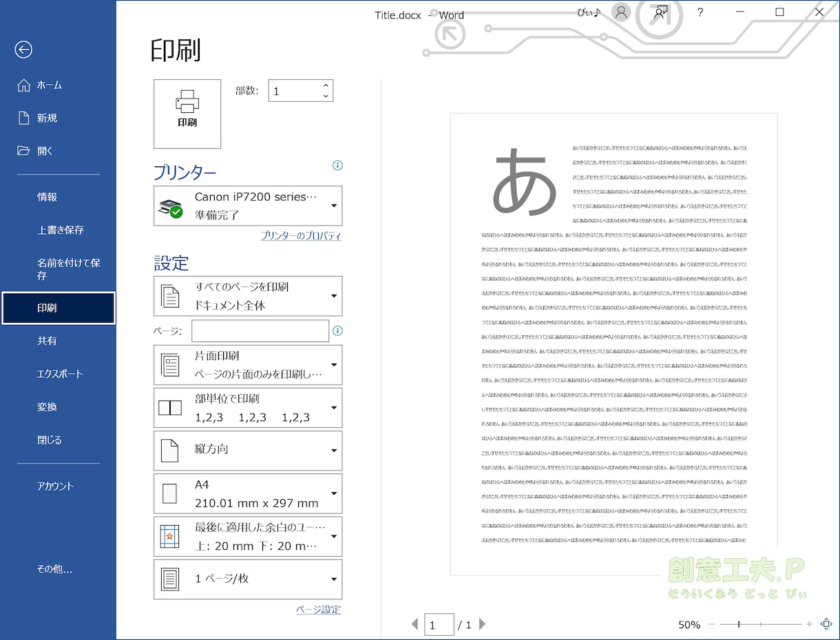Go to next page with the right arrow

pyautogui.click(x=482, y=624)
